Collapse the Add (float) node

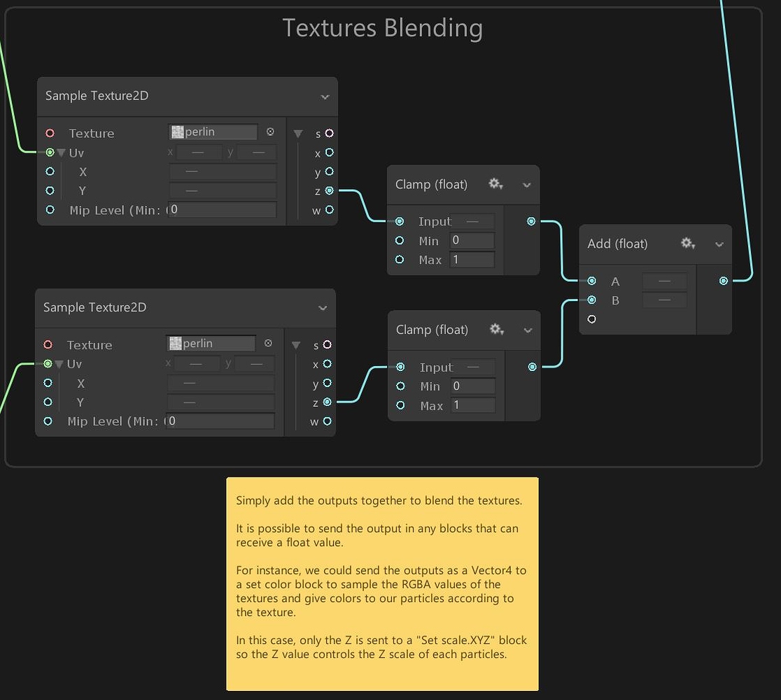pyautogui.click(x=719, y=244)
